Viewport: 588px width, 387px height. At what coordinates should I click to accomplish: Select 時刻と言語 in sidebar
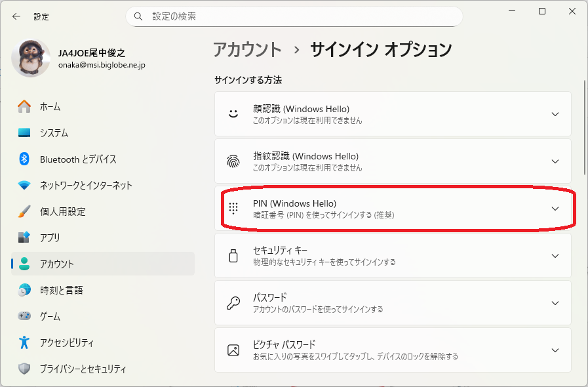click(x=103, y=290)
